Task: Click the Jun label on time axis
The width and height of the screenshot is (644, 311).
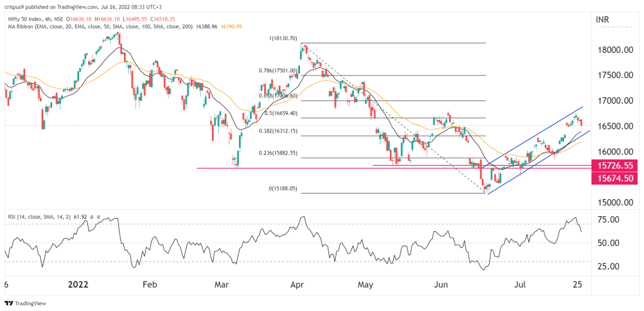Action: coord(441,284)
